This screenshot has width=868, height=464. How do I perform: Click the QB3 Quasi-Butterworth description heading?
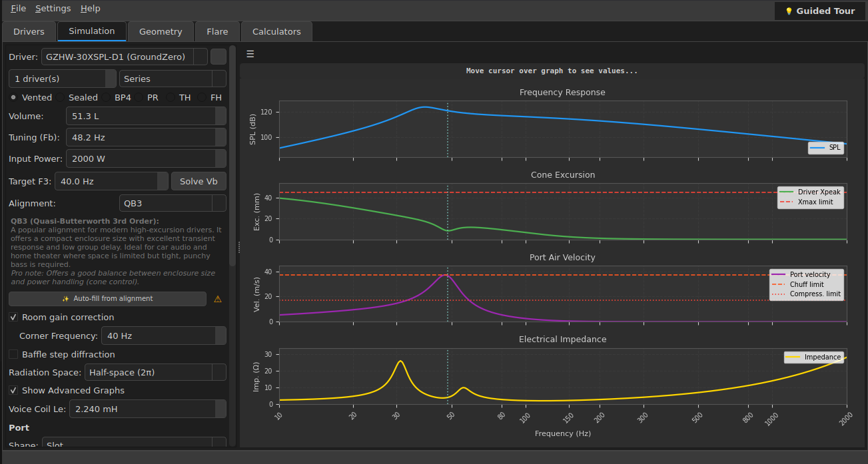tap(85, 221)
